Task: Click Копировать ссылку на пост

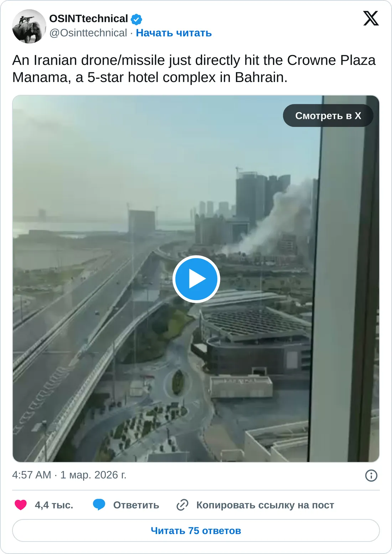Action: (265, 505)
